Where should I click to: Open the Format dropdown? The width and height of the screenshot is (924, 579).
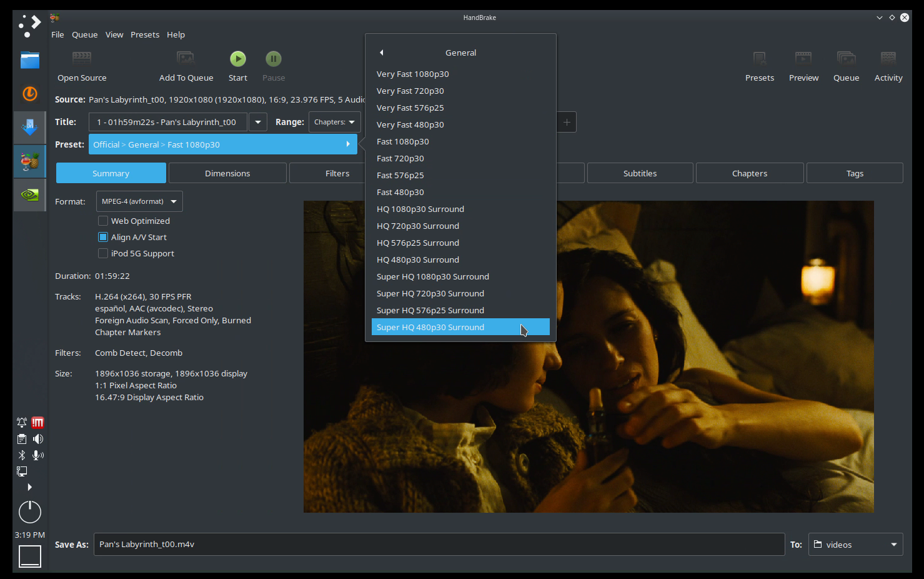pos(139,201)
